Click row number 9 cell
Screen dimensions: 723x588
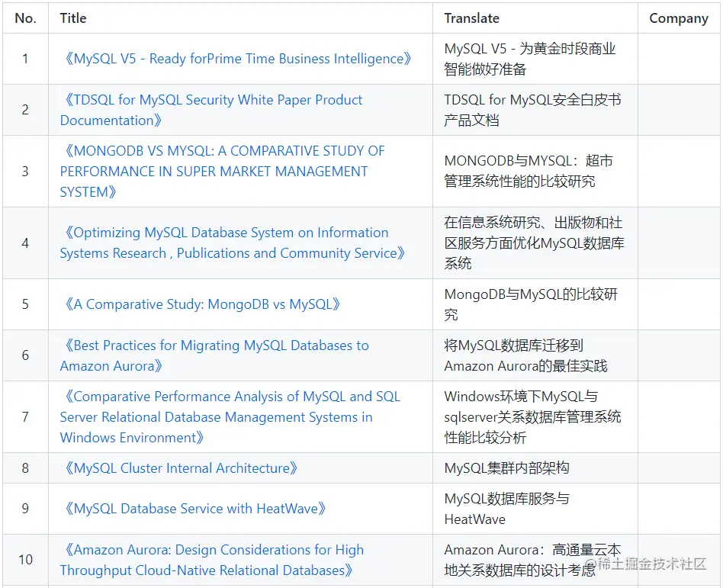click(x=25, y=508)
